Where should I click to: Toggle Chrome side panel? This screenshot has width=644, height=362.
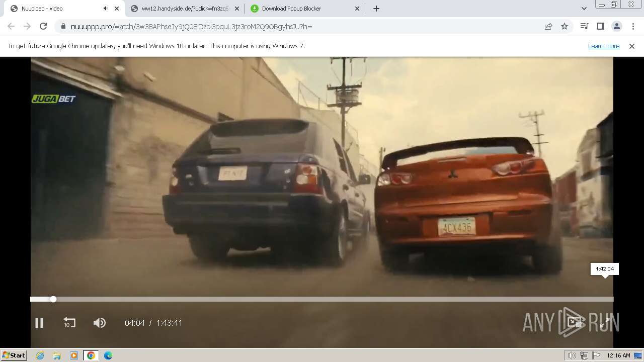tap(600, 26)
